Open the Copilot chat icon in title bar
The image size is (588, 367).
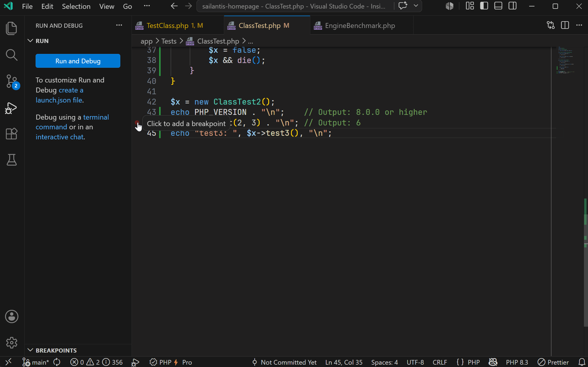click(403, 6)
